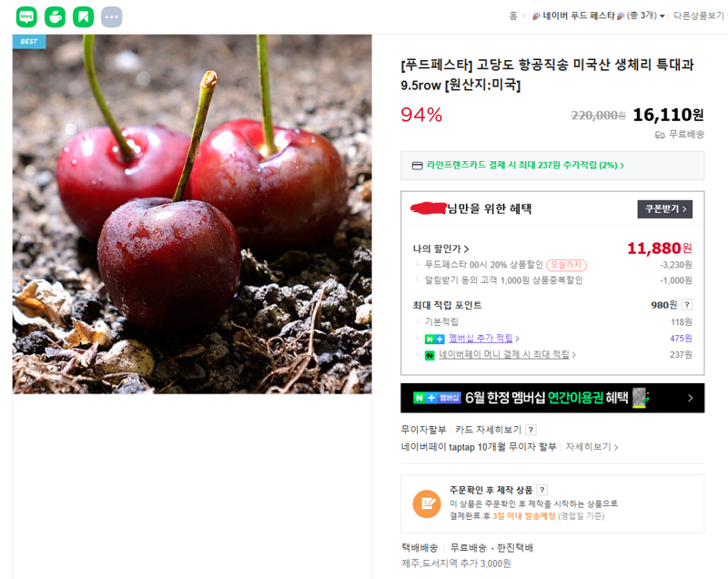
Task: Open 멤버십 추가 적립 link
Action: [484, 338]
